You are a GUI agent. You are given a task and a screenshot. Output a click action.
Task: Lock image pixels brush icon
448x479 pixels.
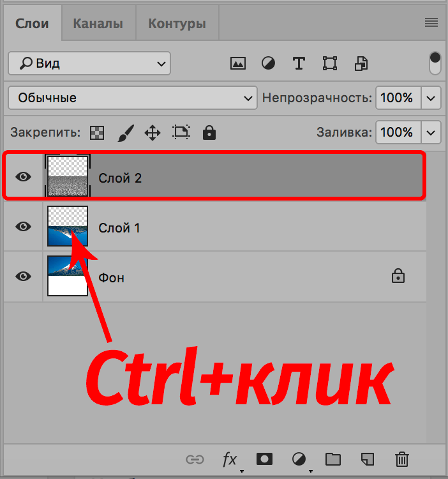pos(126,133)
